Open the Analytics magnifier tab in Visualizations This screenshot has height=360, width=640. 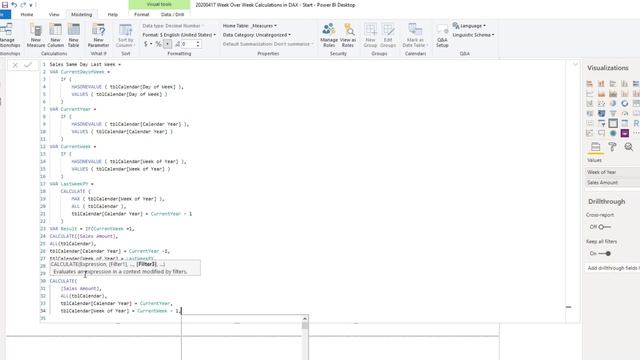pos(629,147)
